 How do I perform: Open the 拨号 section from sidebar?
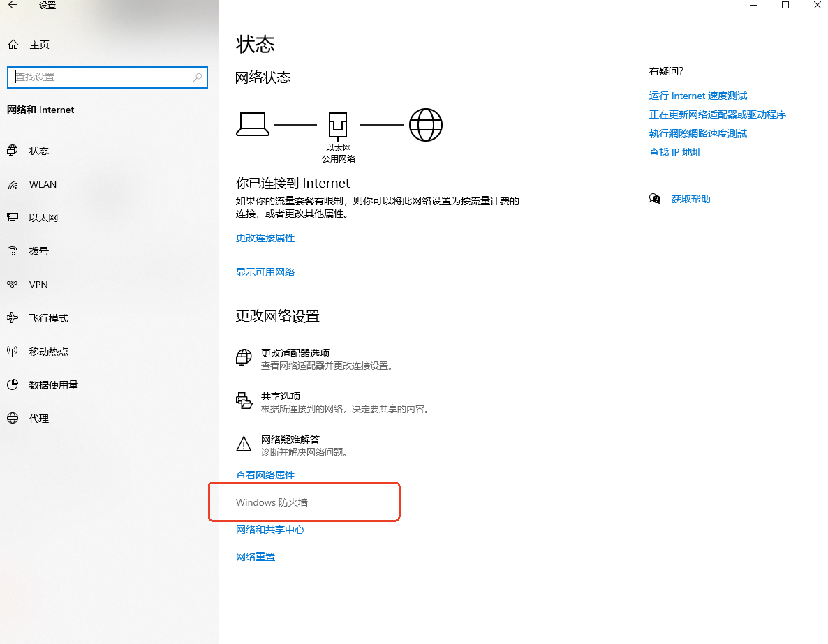(13, 251)
